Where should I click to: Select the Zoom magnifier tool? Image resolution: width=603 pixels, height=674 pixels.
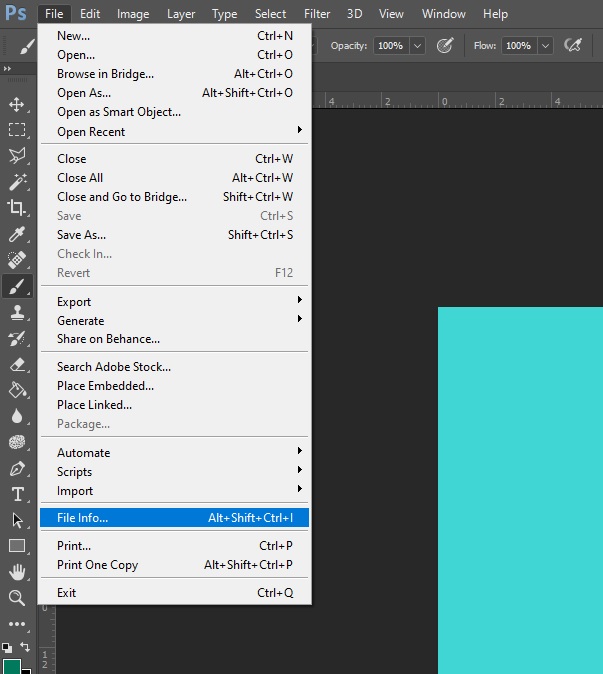(17, 598)
